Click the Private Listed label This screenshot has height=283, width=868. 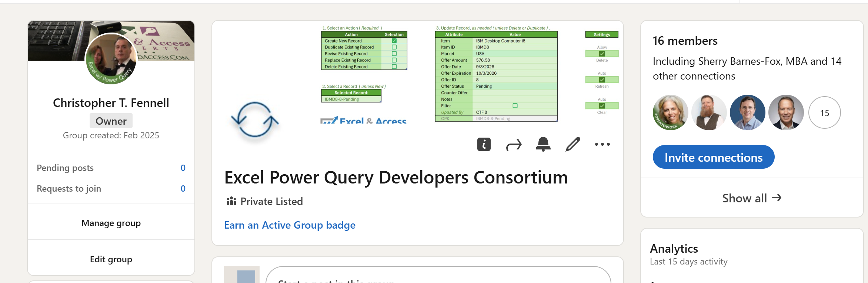pyautogui.click(x=272, y=201)
